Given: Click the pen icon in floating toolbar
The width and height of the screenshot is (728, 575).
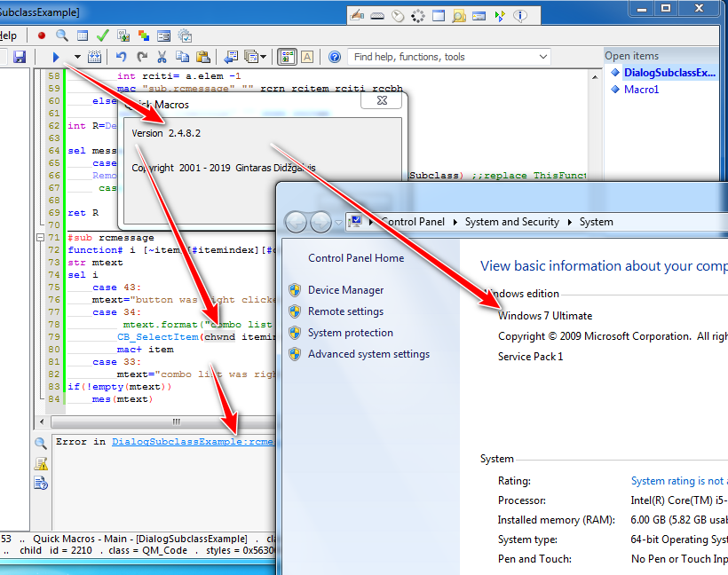Looking at the screenshot, I should pyautogui.click(x=357, y=16).
